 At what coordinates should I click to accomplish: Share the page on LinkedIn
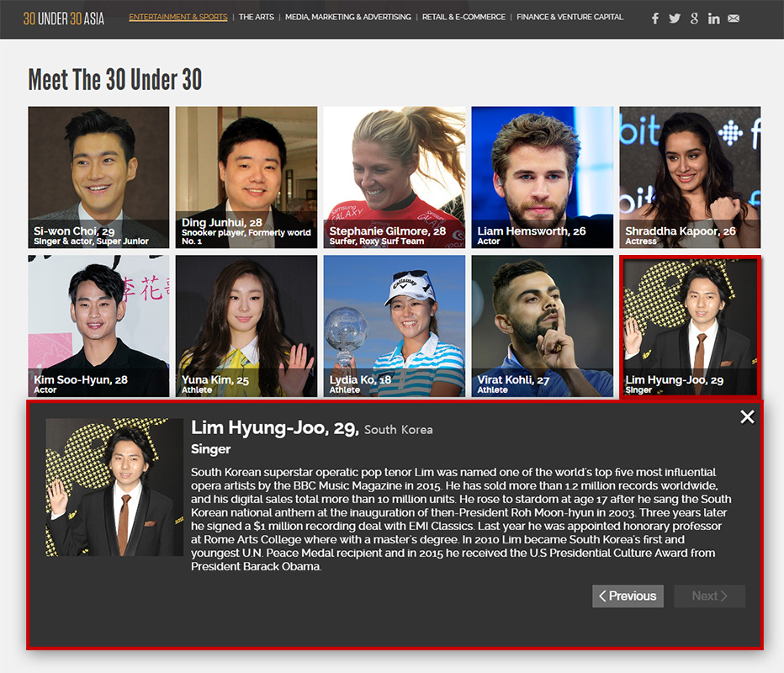pos(713,19)
